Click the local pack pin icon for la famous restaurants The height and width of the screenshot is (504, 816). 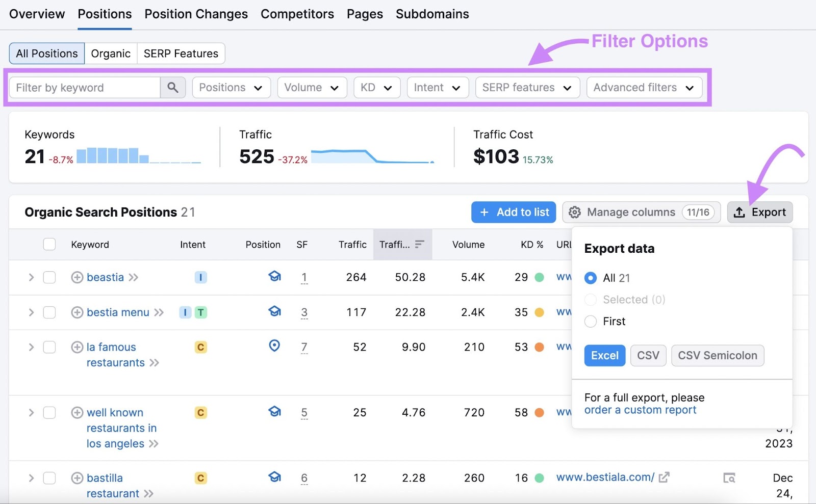(274, 347)
